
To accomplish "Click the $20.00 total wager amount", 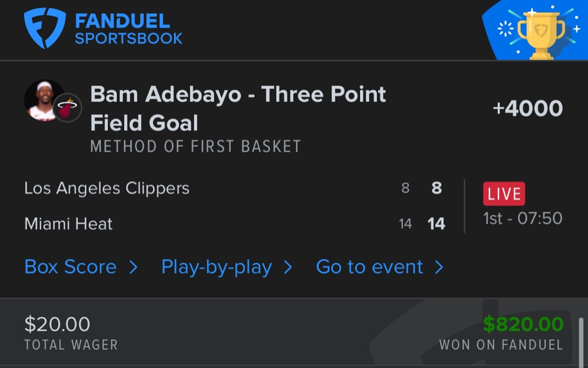I will [57, 324].
